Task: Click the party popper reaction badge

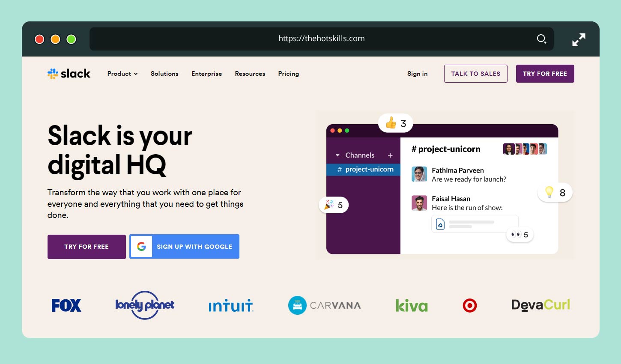Action: 334,205
